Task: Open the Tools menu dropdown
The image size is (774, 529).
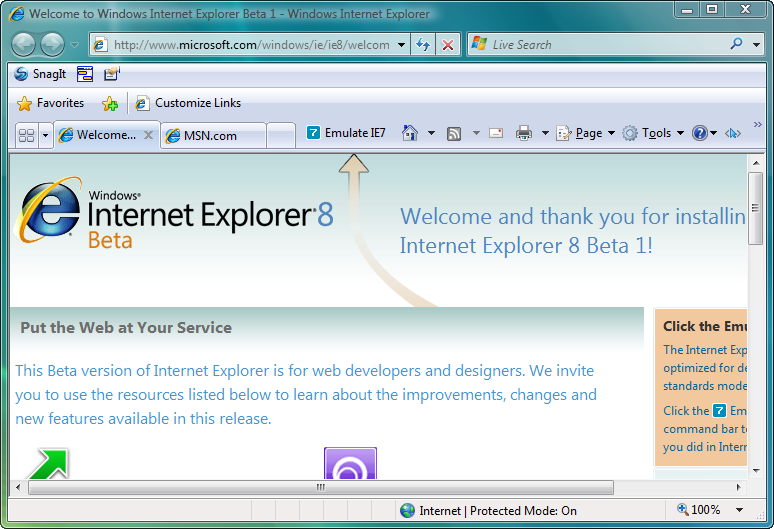Action: tap(652, 133)
